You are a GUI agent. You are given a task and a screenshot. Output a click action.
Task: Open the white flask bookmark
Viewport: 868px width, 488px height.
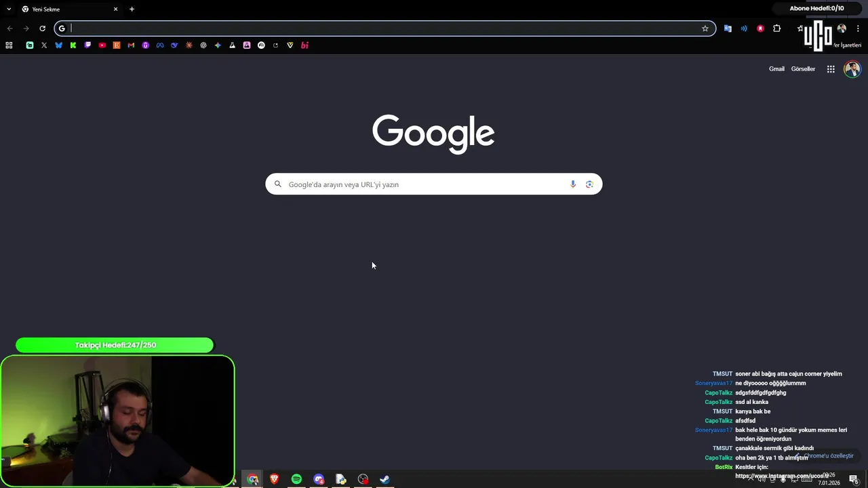(x=232, y=45)
